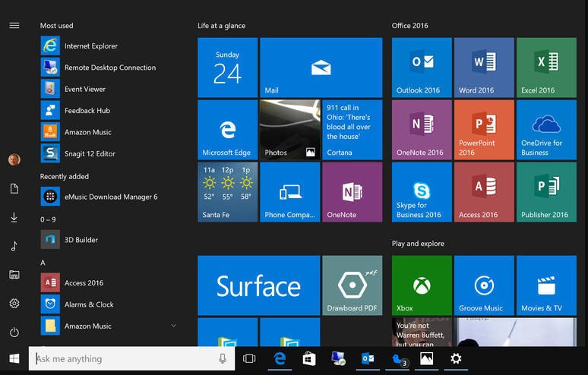Click the letter A section header
Viewport: 588px width, 375px height.
43,263
